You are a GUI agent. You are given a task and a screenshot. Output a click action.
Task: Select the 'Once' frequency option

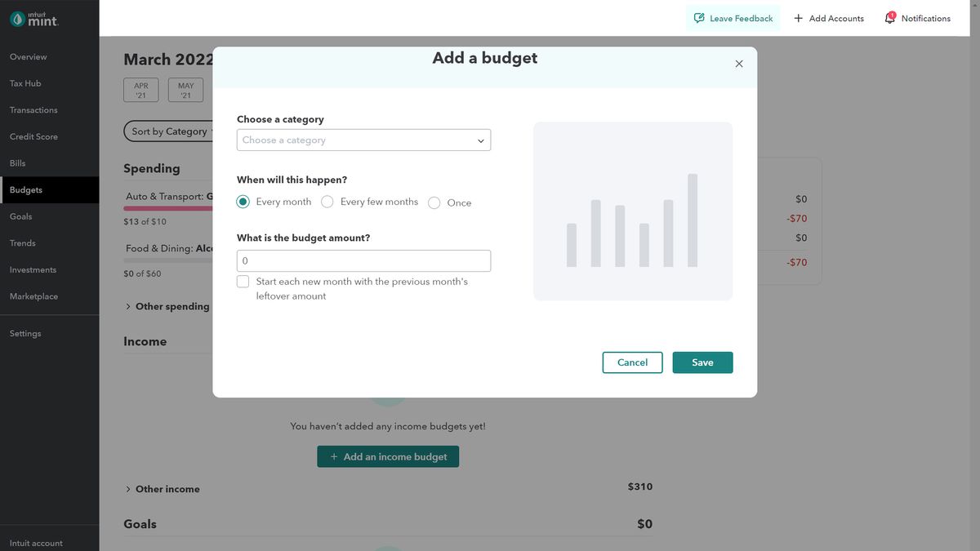(x=434, y=202)
